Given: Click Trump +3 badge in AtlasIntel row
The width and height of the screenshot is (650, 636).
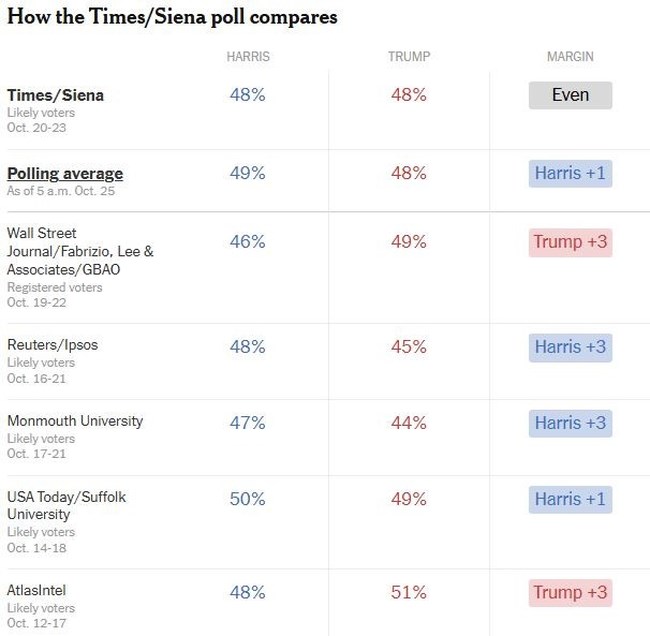Looking at the screenshot, I should coord(570,593).
